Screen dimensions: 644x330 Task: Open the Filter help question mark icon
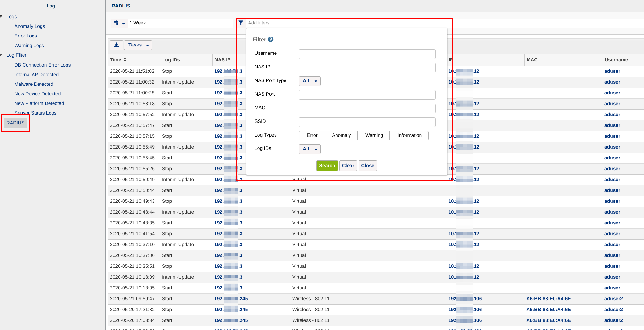(x=271, y=40)
